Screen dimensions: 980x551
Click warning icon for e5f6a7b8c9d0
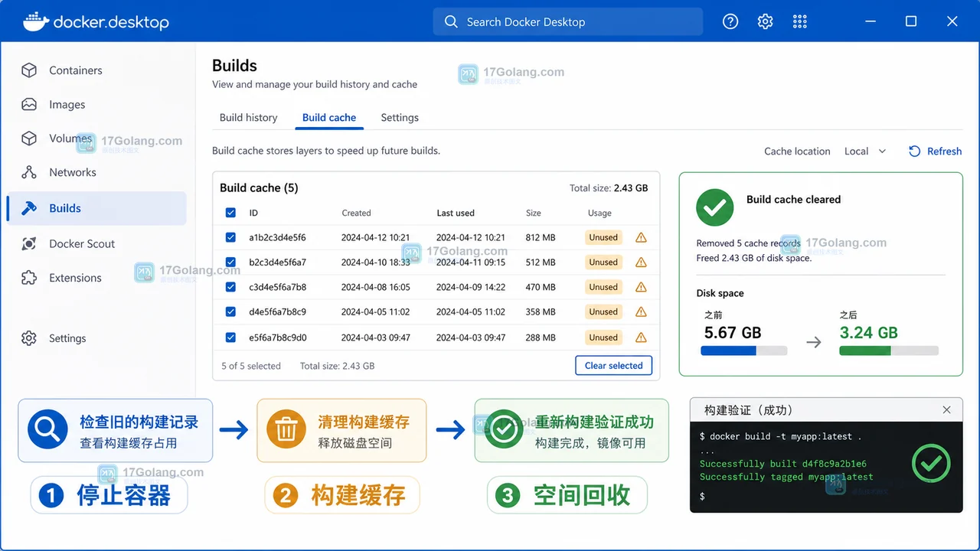(x=641, y=337)
